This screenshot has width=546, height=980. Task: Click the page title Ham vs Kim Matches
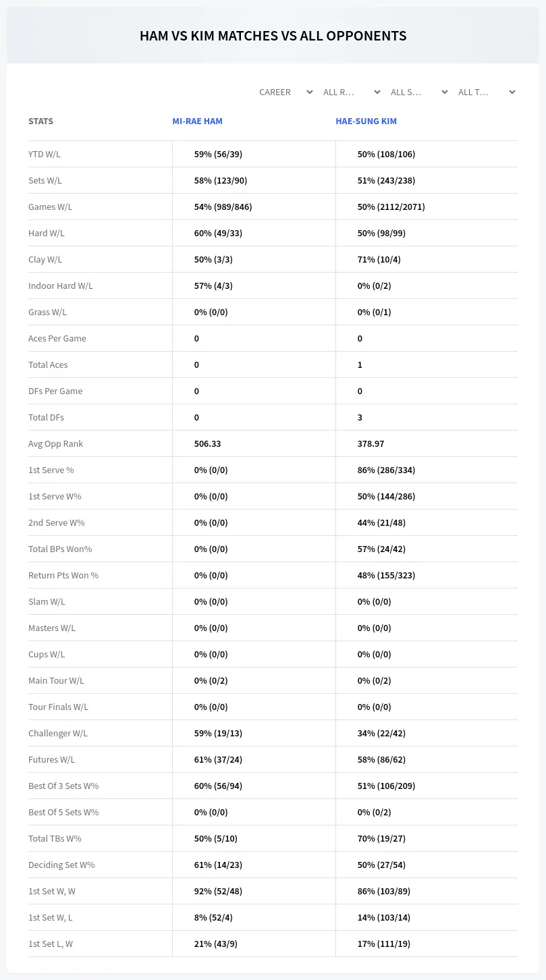pos(273,36)
